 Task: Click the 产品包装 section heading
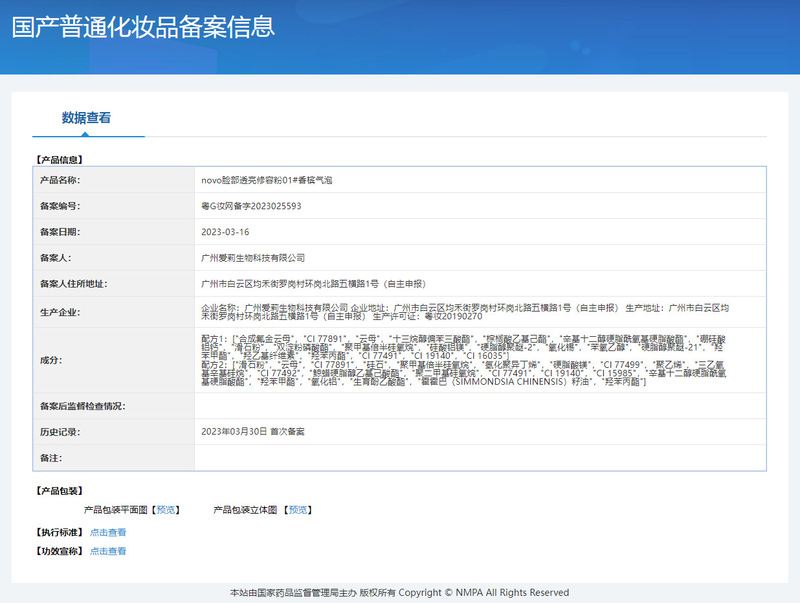(x=59, y=491)
